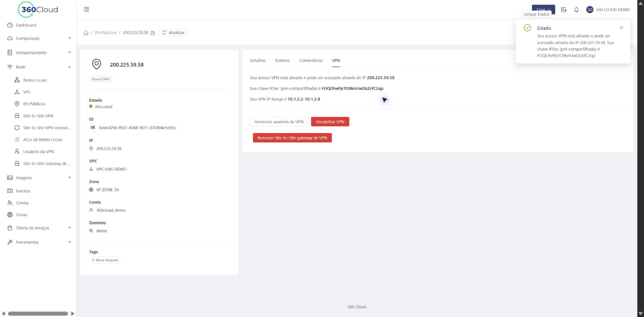The image size is (644, 317).
Task: Open the 360cloud_demo account link
Action: click(x=111, y=210)
